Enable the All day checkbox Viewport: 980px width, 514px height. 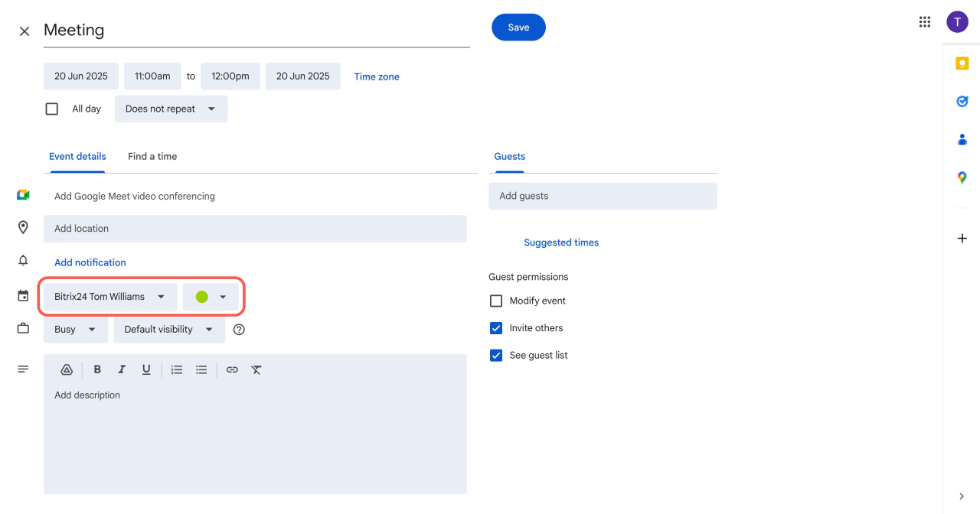[x=52, y=109]
